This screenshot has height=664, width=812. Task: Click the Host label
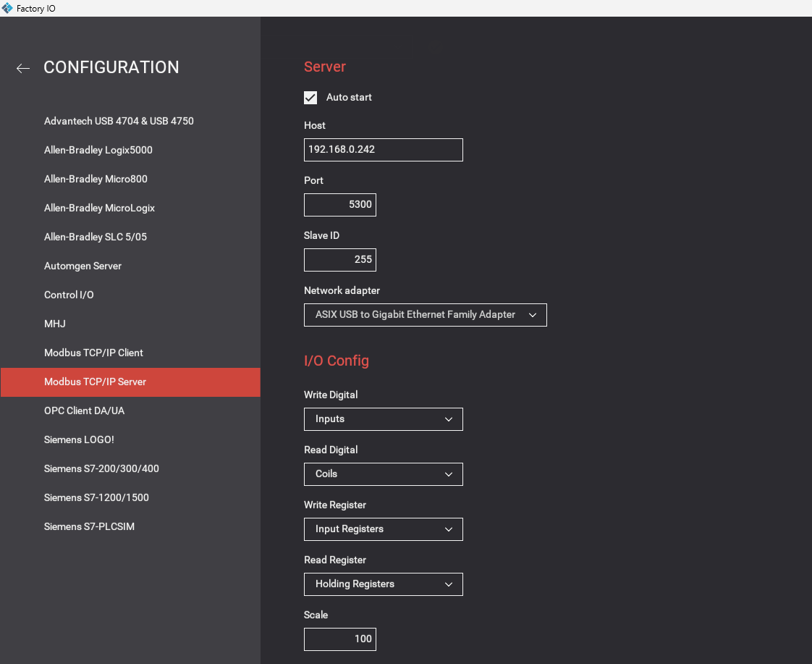[315, 125]
